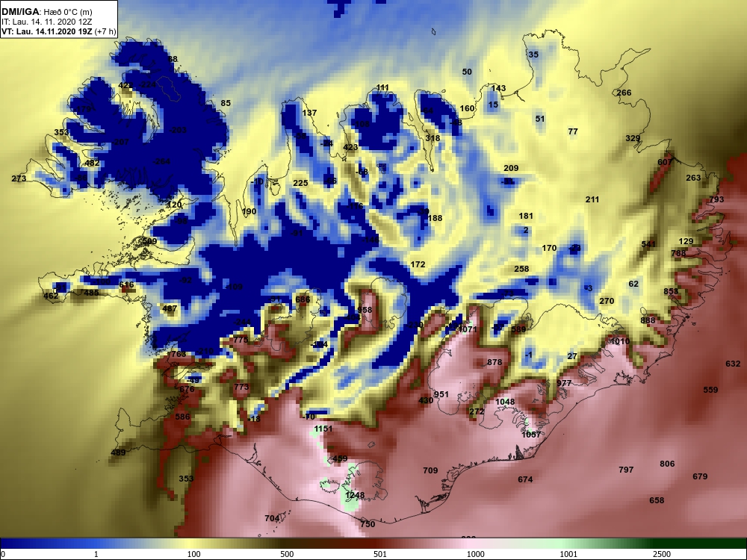This screenshot has height=560, width=747.
Task: Click the legend label '1001'
Action: (x=568, y=554)
